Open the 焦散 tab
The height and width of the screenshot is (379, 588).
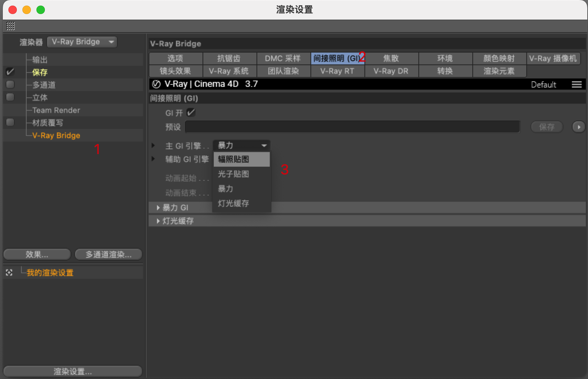click(391, 58)
